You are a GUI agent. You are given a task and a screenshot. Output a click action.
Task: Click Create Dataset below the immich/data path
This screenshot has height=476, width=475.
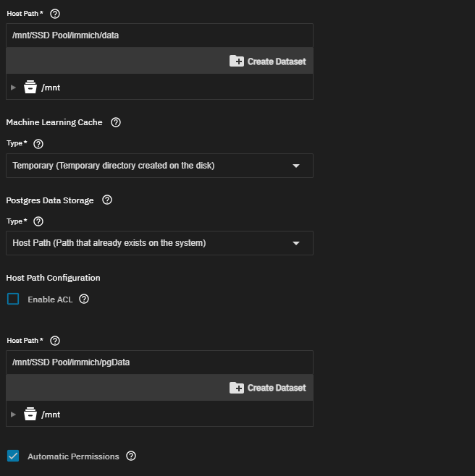click(x=268, y=61)
